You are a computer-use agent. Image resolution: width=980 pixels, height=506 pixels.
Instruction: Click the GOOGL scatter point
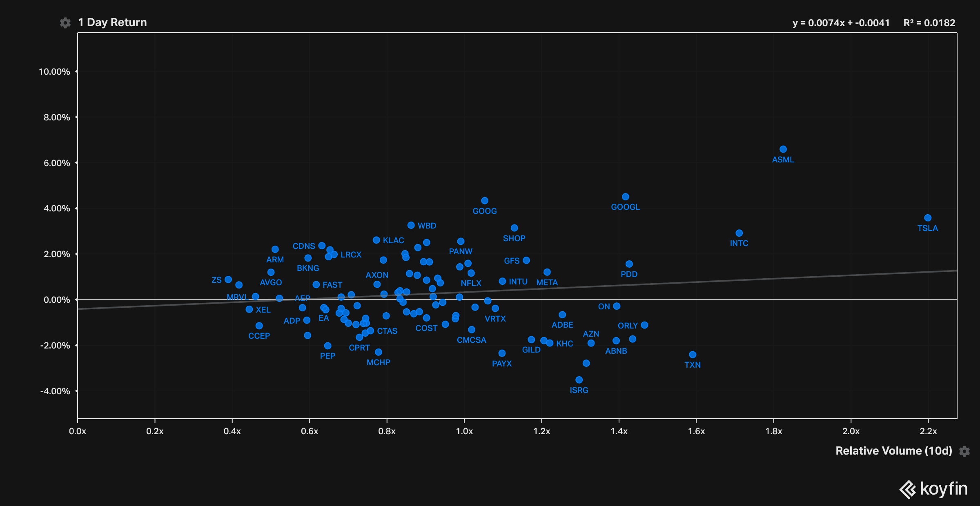(x=626, y=197)
